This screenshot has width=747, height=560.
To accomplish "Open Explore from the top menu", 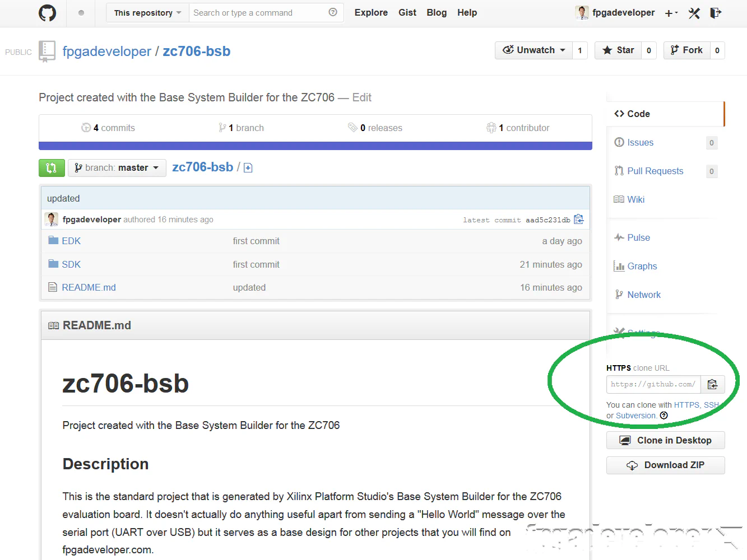I will point(371,12).
